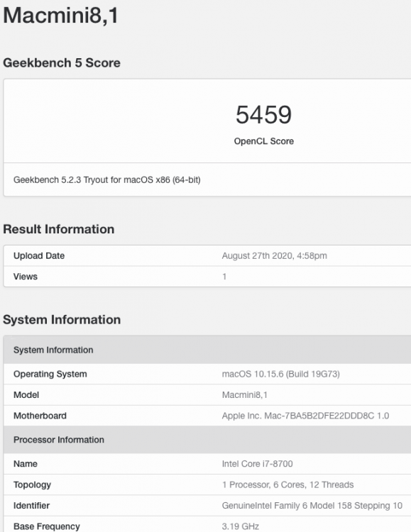Select the 5459 score value
Viewport: 411px width, 532px height.
pyautogui.click(x=263, y=115)
